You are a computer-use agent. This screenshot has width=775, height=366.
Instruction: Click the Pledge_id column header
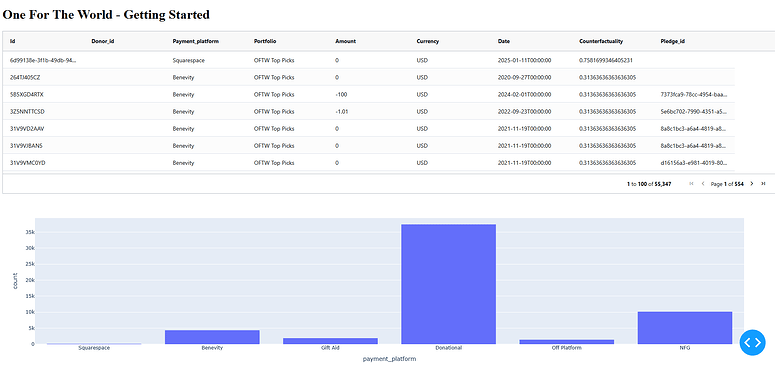coord(673,41)
